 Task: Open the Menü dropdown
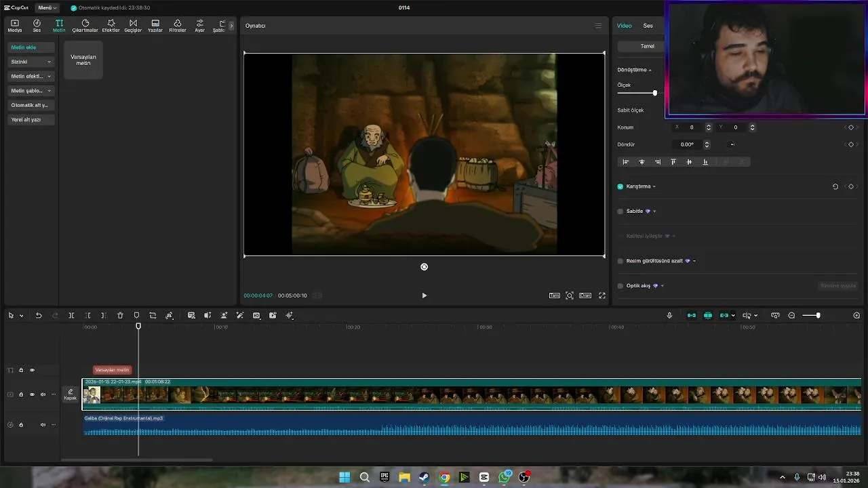coord(46,7)
